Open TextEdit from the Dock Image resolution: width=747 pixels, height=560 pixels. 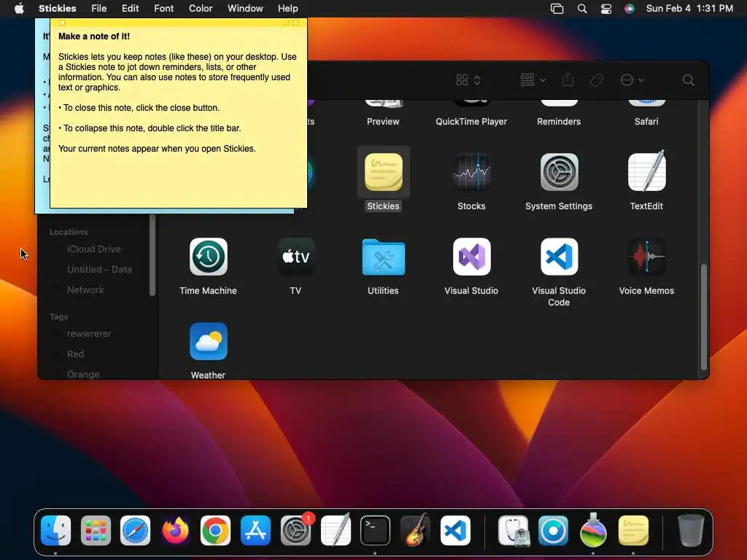[336, 530]
